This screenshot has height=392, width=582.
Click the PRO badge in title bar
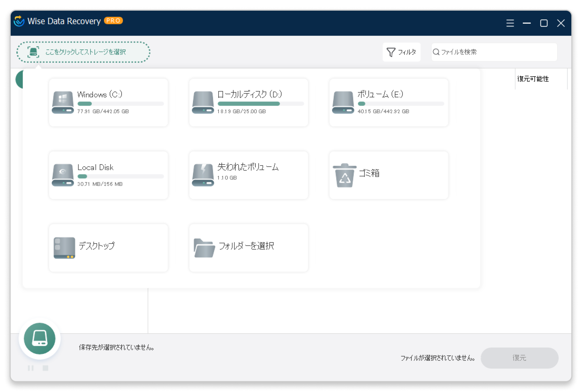tap(113, 21)
